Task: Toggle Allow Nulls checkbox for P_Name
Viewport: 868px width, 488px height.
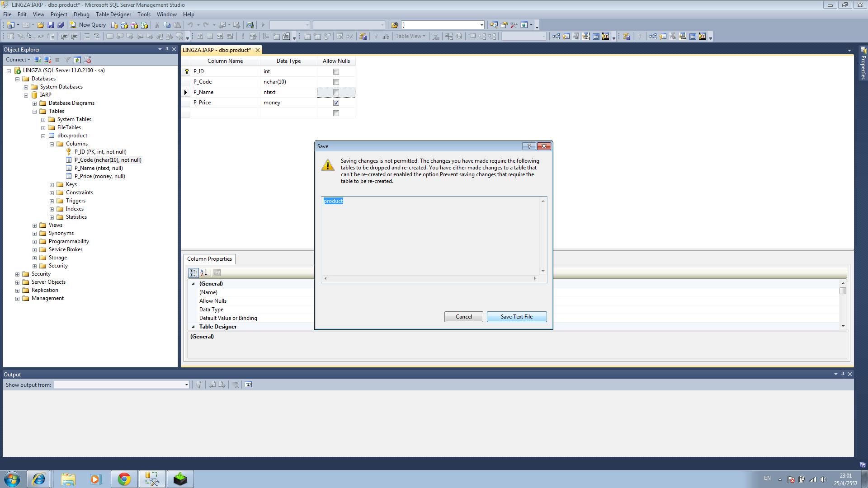Action: pyautogui.click(x=336, y=92)
